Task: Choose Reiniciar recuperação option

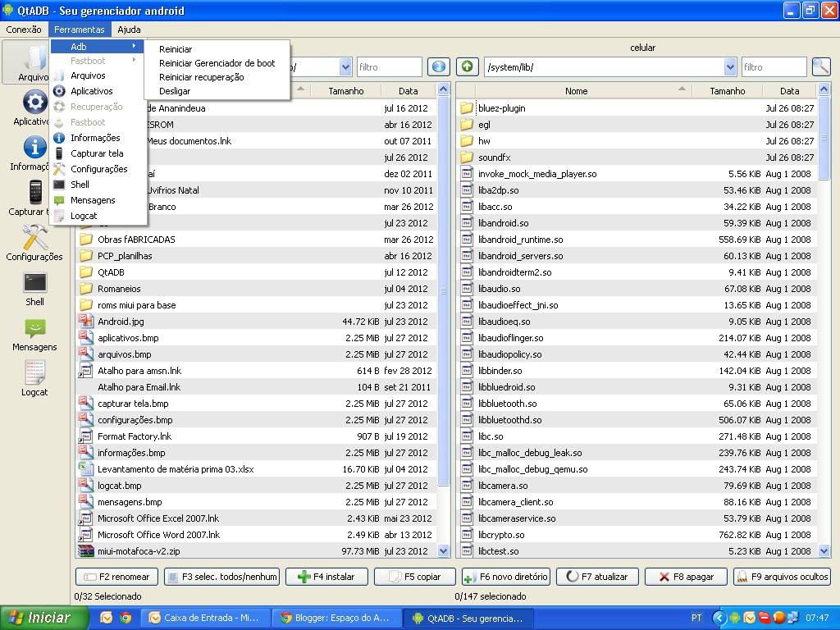Action: pyautogui.click(x=202, y=77)
